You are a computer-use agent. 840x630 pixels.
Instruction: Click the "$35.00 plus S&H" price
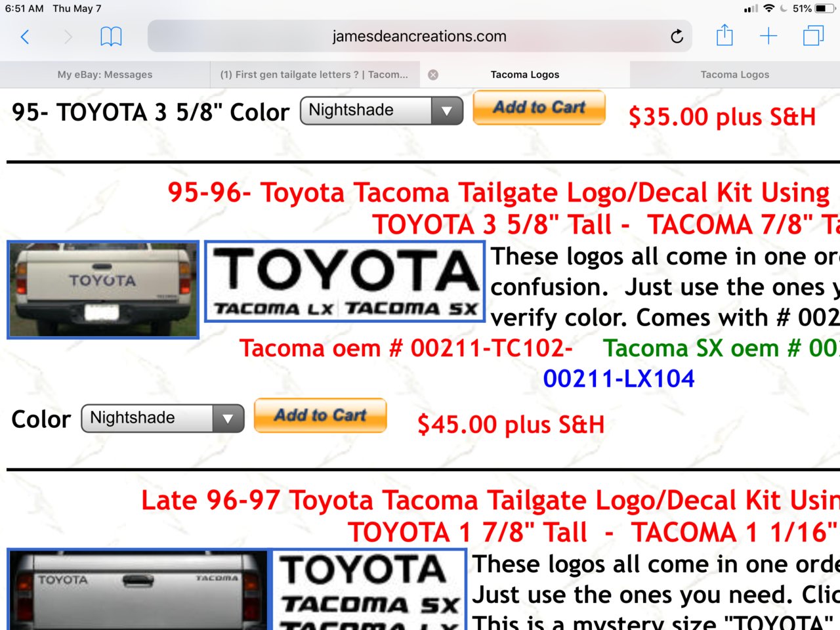point(722,117)
